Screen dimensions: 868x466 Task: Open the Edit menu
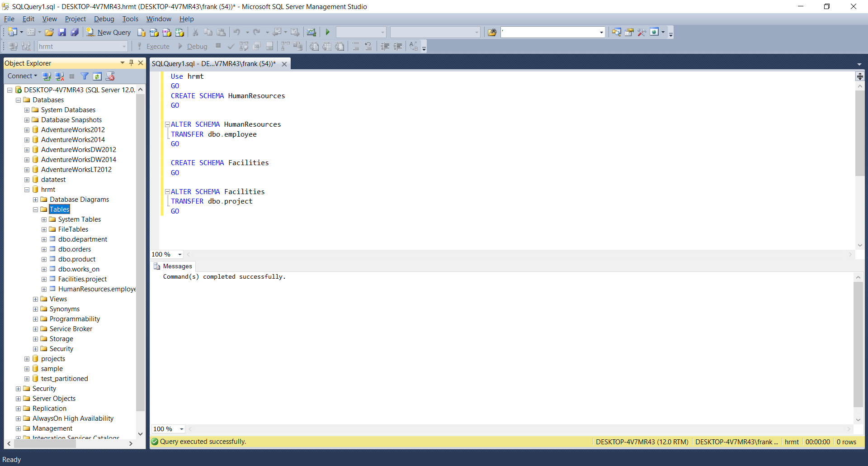[x=28, y=19]
